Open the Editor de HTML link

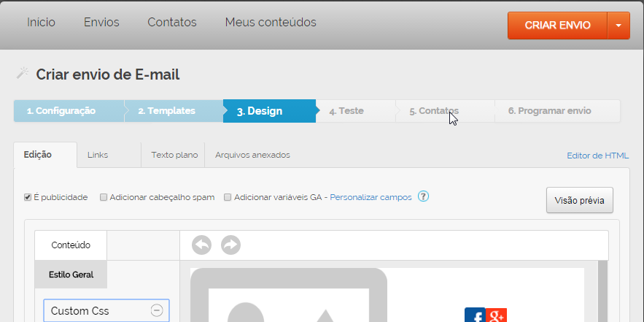click(597, 156)
